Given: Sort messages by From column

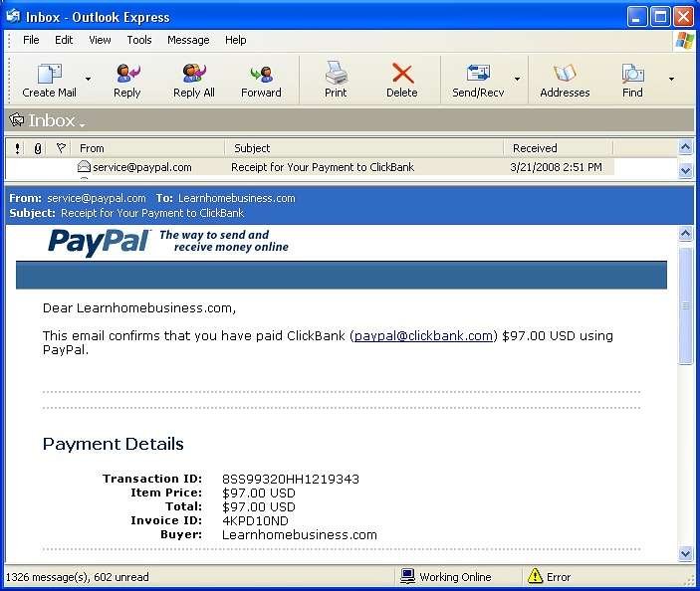Looking at the screenshot, I should coord(148,148).
